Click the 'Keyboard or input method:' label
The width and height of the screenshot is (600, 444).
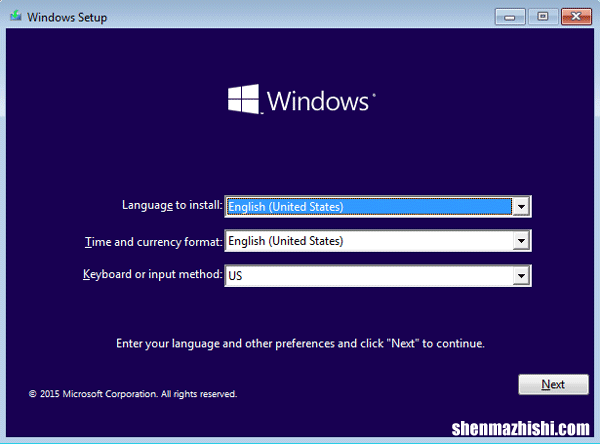coord(153,274)
